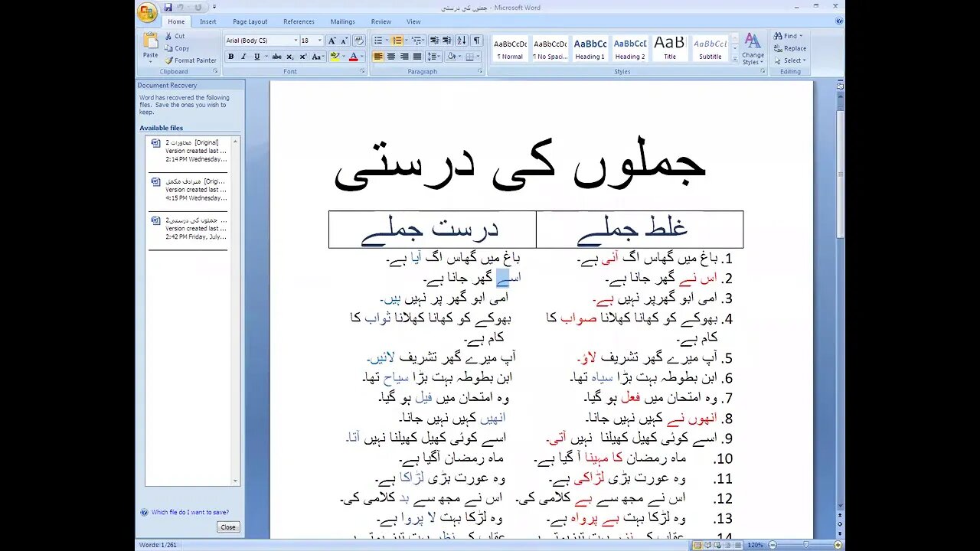Zoom out with the minus button

[x=773, y=545]
